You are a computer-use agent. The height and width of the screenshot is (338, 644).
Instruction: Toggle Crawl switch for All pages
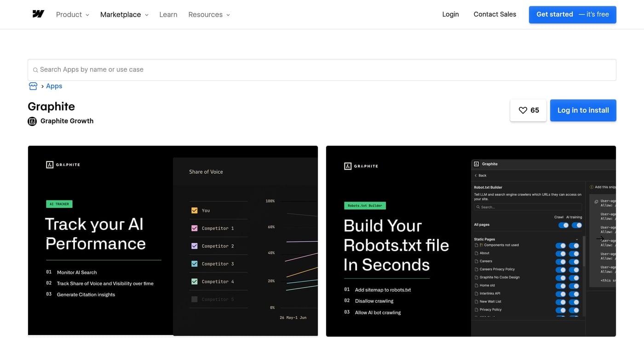[x=563, y=225]
